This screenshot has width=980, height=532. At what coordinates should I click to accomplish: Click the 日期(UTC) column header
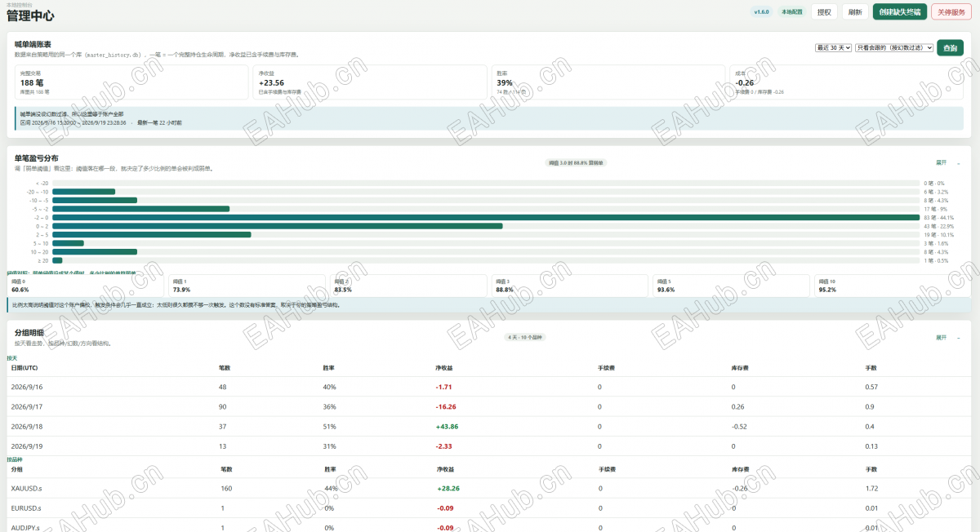click(x=26, y=368)
